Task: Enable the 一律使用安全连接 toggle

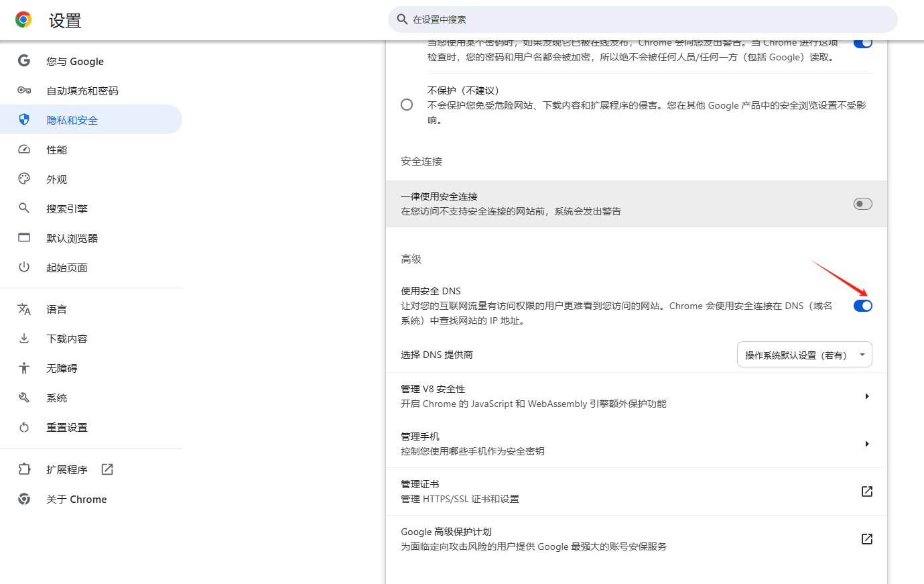Action: (863, 204)
